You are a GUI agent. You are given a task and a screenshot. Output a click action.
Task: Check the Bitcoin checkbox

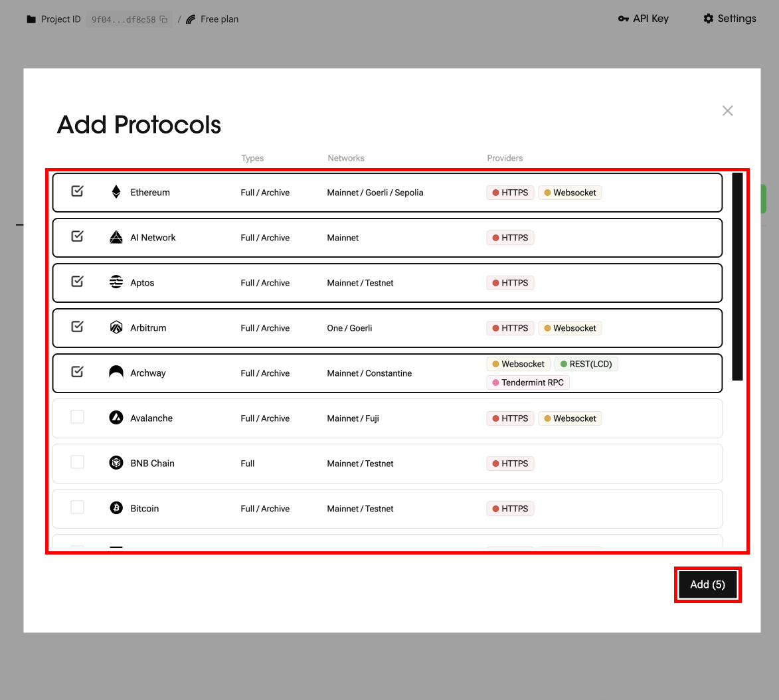pyautogui.click(x=78, y=507)
